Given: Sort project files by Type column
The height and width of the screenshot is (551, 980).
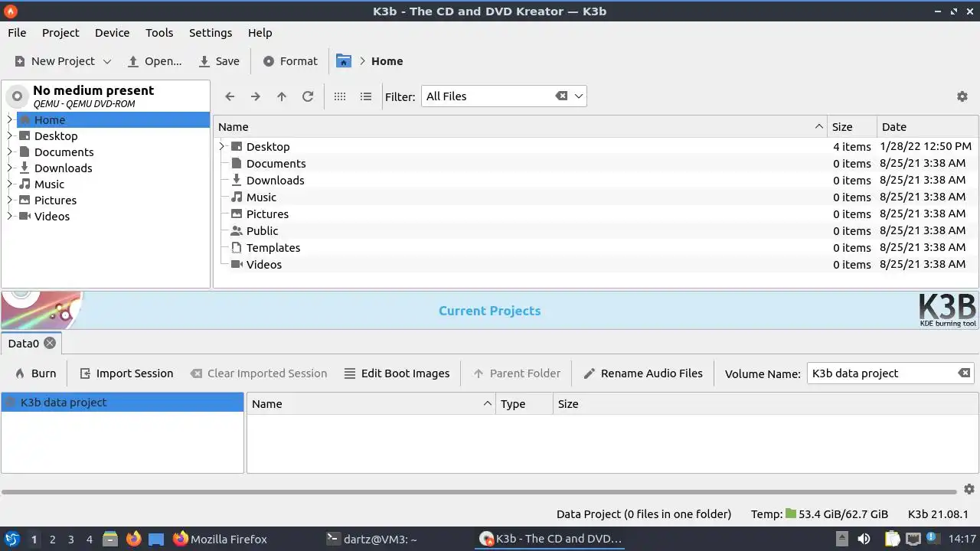Looking at the screenshot, I should pos(524,404).
